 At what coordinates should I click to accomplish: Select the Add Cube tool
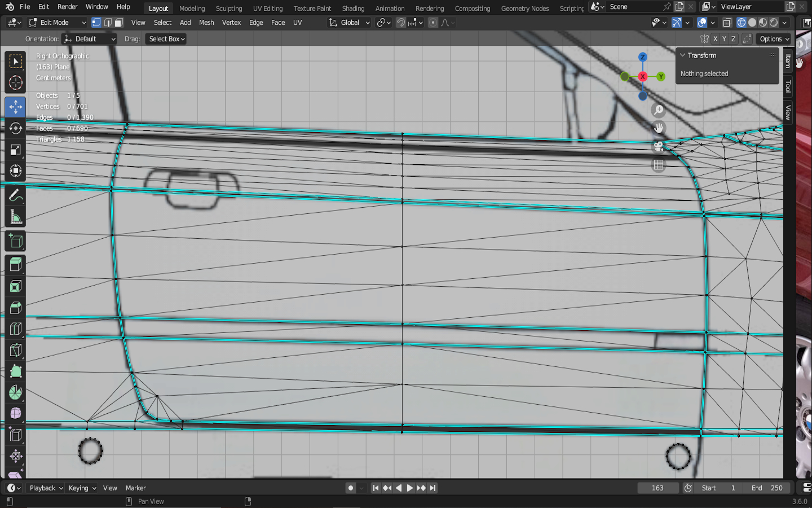16,241
